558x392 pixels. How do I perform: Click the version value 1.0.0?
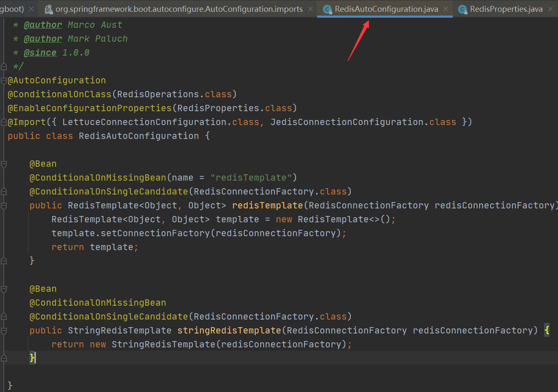[x=76, y=53]
